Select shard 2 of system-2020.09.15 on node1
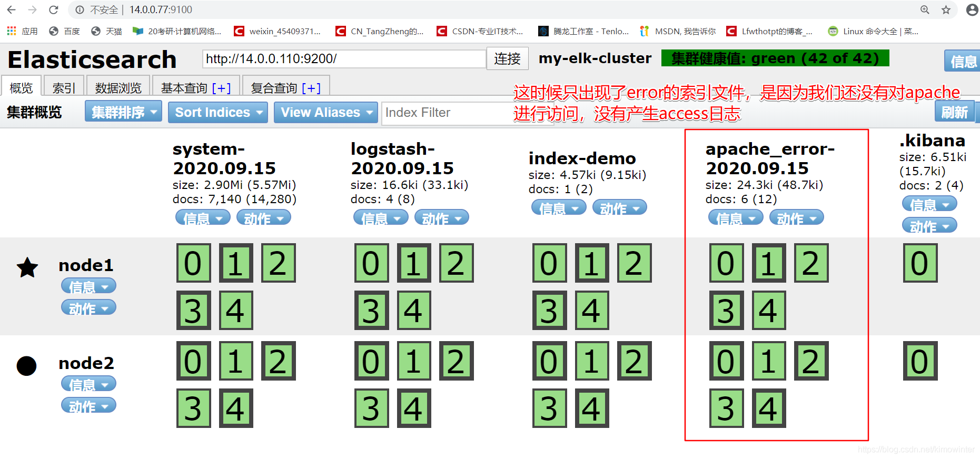The width and height of the screenshot is (980, 459). tap(279, 263)
